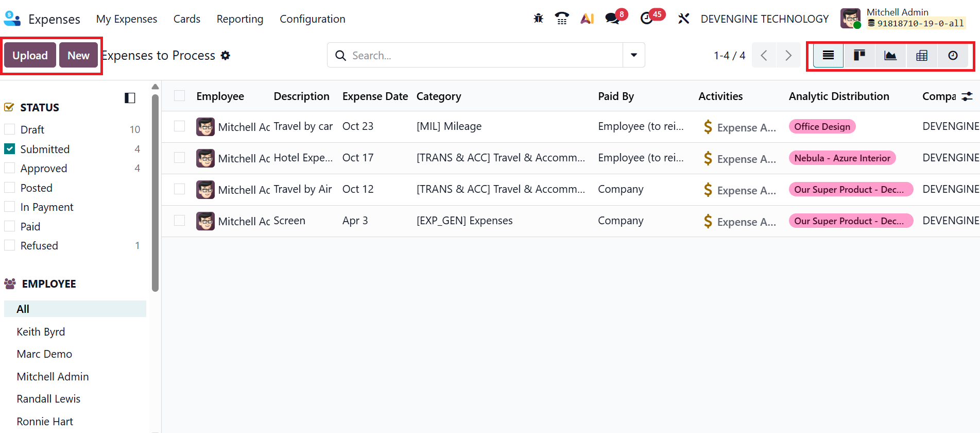Collapse the filter sidebar panel
This screenshot has height=433, width=980.
click(x=130, y=98)
